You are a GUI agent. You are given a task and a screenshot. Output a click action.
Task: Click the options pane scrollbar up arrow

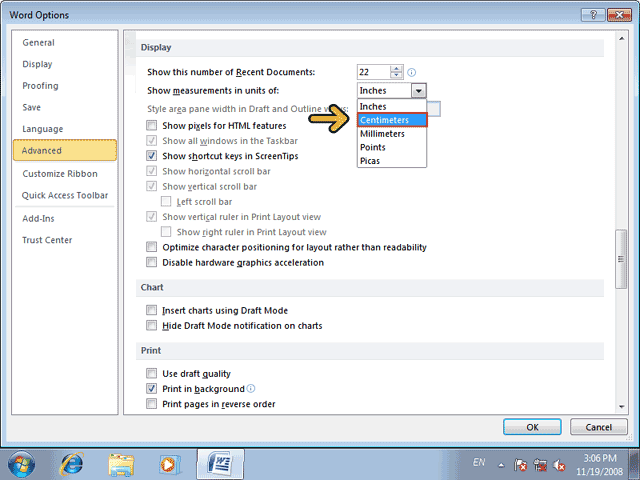point(621,38)
